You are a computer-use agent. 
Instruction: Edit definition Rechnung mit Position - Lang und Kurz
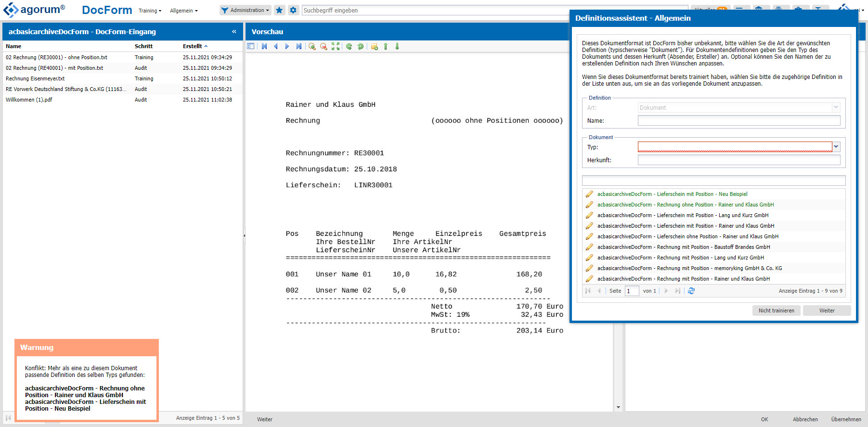tap(589, 258)
